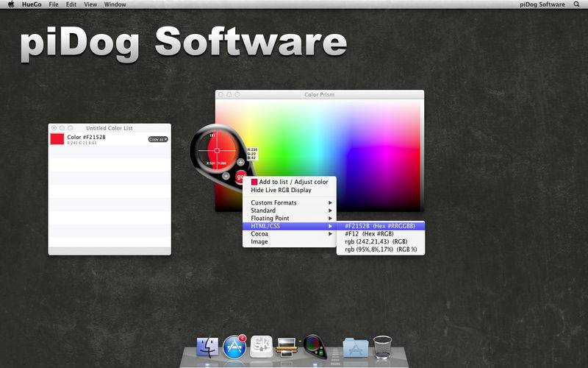This screenshot has width=588, height=368.
Task: Select Image in the context menu
Action: tap(290, 242)
